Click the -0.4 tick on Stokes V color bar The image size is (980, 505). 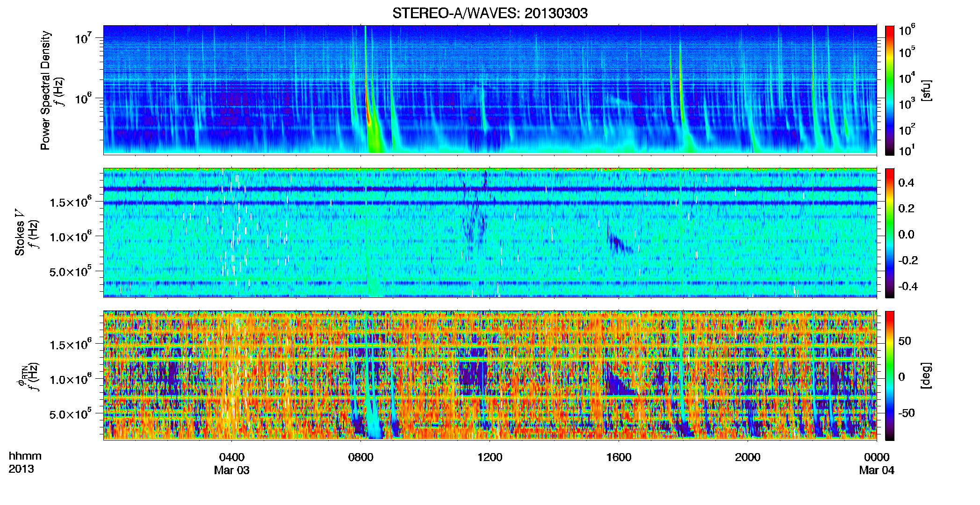coord(908,286)
